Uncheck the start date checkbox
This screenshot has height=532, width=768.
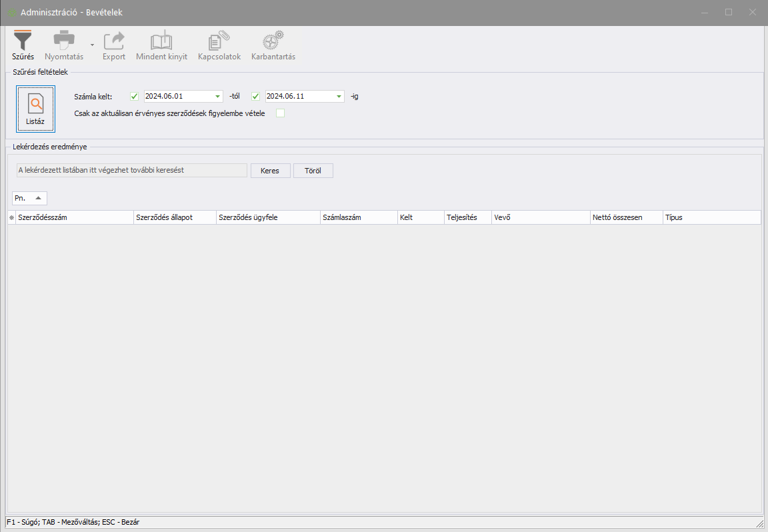pyautogui.click(x=134, y=96)
